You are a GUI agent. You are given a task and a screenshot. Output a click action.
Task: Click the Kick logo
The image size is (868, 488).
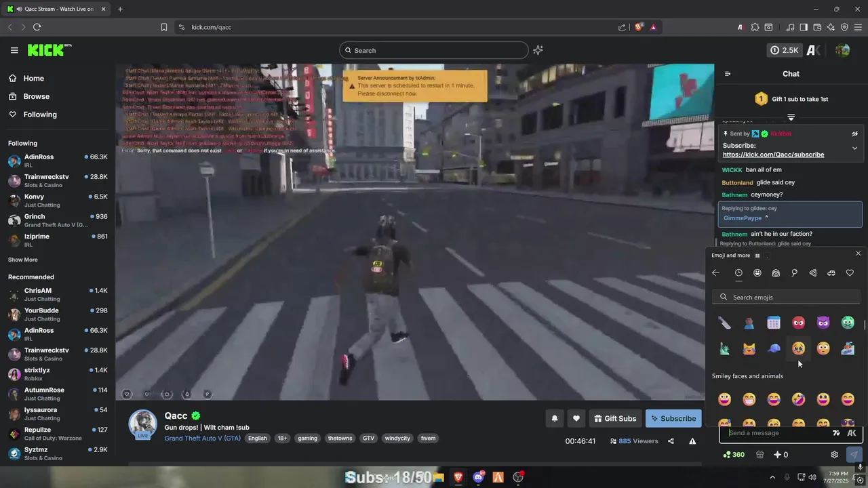click(49, 50)
